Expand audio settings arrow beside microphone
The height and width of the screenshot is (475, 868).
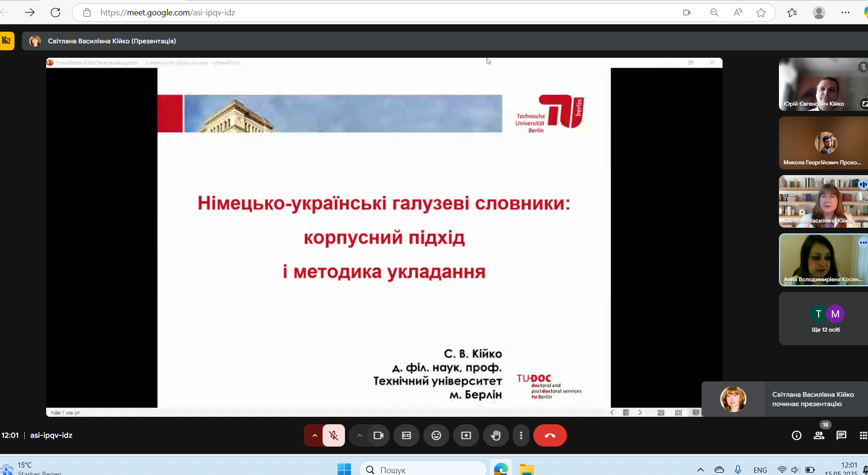pos(315,435)
